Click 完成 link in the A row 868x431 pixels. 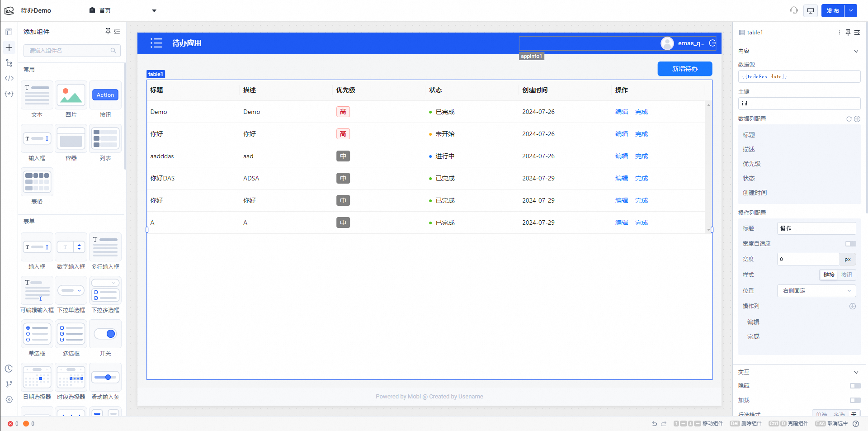[x=642, y=223]
